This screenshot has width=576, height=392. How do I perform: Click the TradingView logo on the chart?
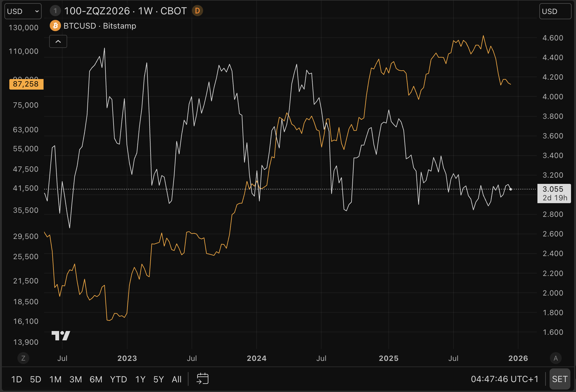click(x=61, y=335)
